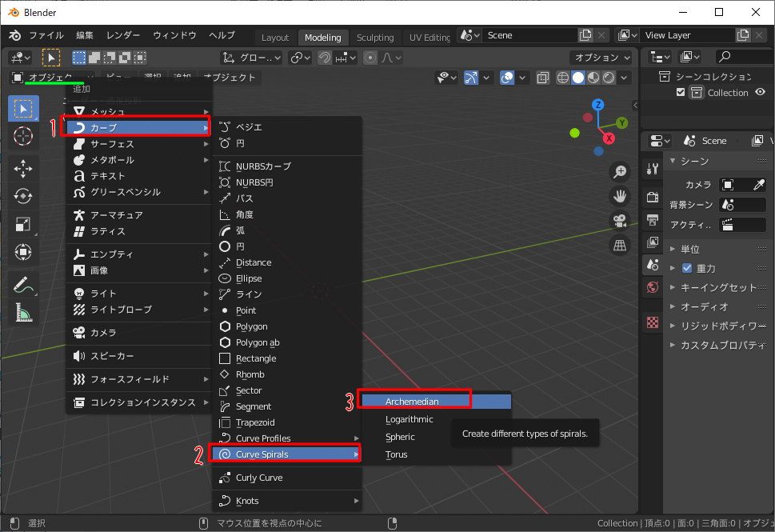Toggle camera view icon in viewport
This screenshot has width=775, height=532.
(x=620, y=221)
